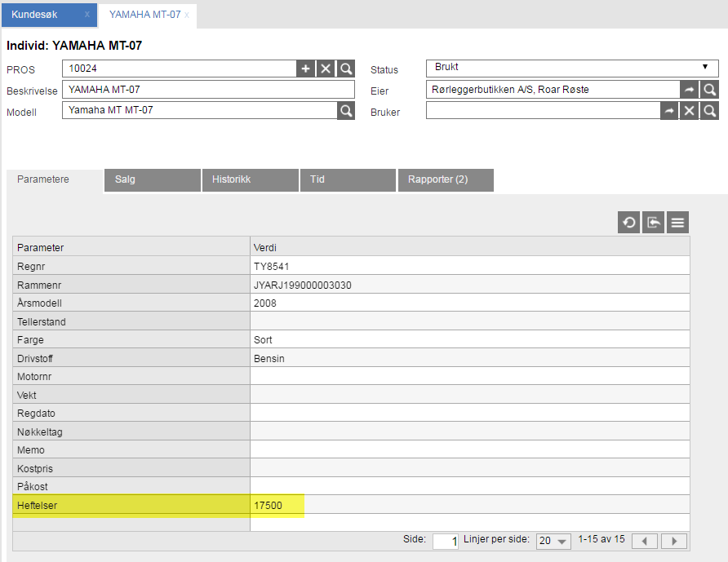728x562 pixels.
Task: Open the table hamburger menu
Action: coord(677,223)
